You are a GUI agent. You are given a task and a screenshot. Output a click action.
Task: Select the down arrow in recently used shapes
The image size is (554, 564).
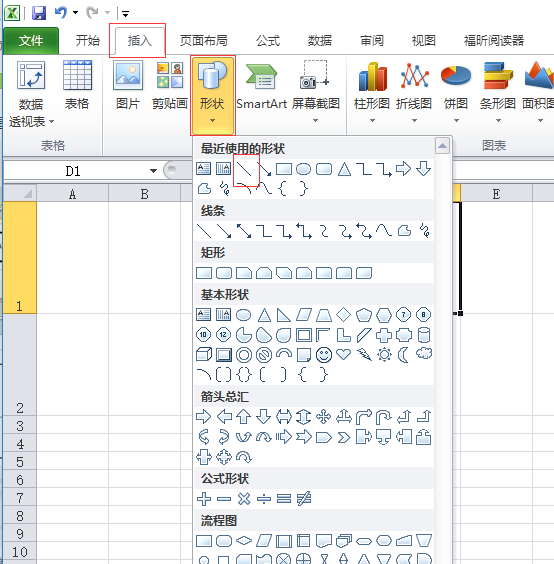(x=423, y=169)
